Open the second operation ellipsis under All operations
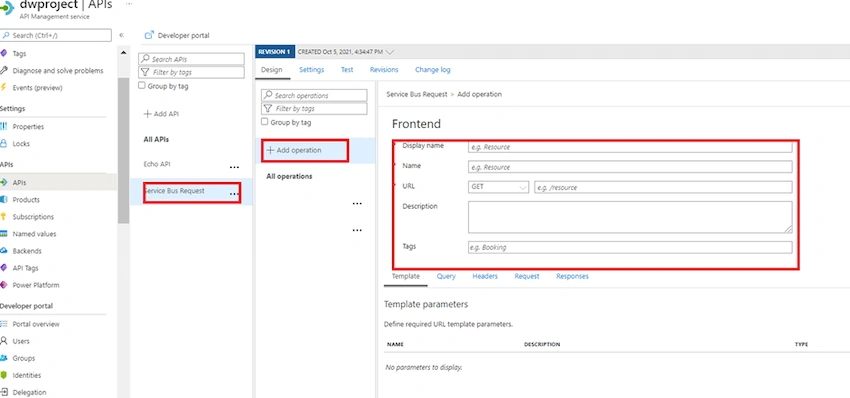The height and width of the screenshot is (398, 850). (x=357, y=230)
